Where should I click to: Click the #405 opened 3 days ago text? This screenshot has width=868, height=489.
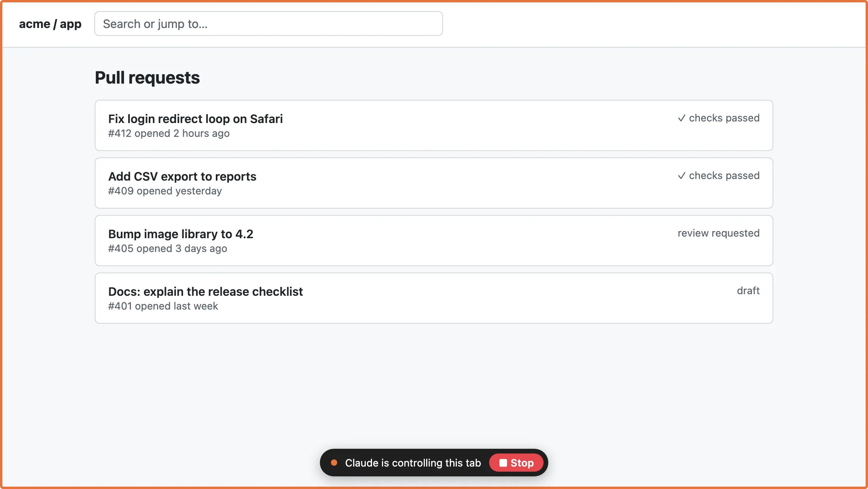pos(167,248)
